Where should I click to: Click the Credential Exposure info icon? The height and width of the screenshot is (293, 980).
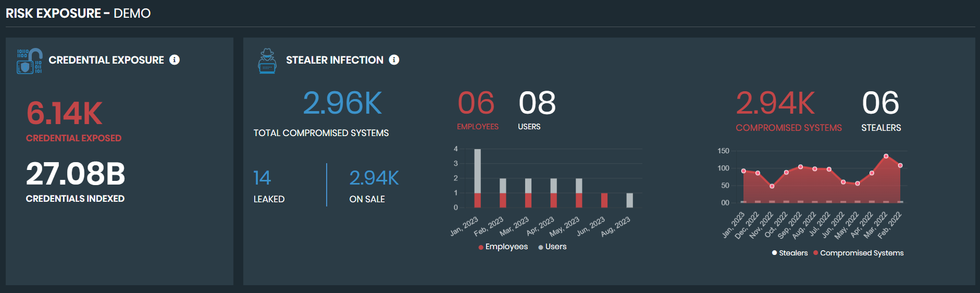pyautogui.click(x=175, y=60)
